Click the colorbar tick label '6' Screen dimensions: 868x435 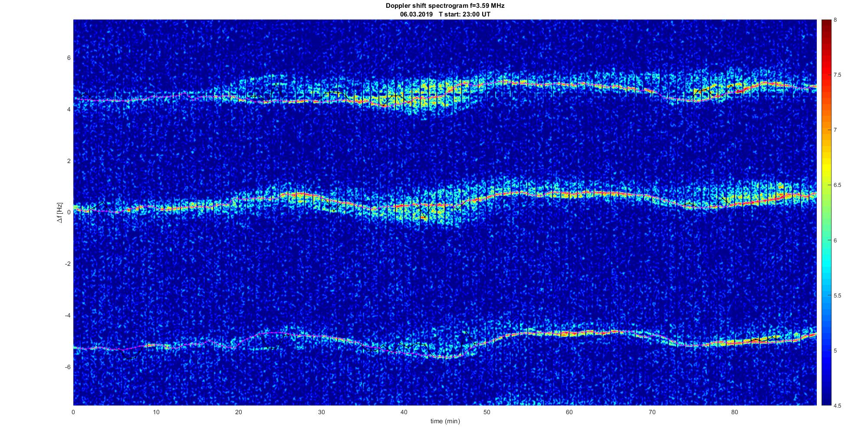point(835,240)
